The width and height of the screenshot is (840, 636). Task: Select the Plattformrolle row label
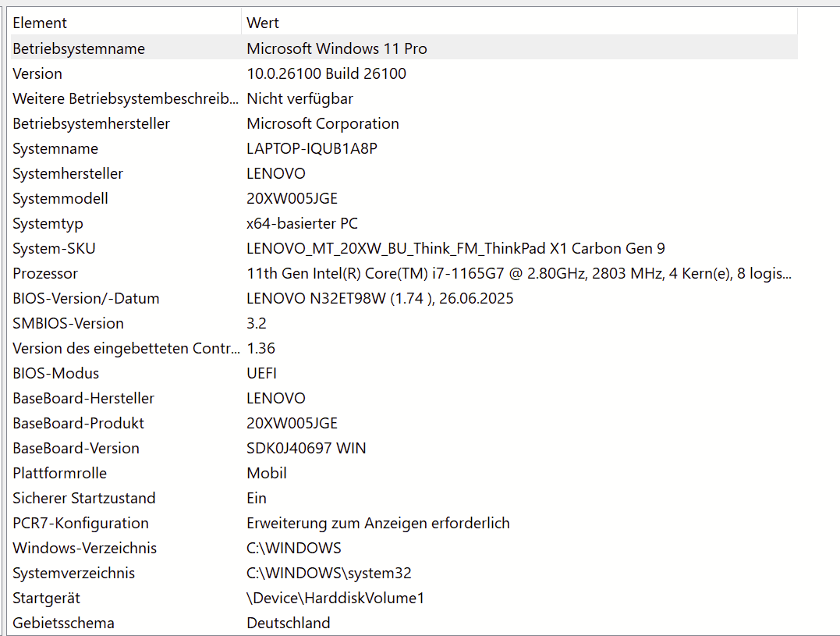pos(59,474)
